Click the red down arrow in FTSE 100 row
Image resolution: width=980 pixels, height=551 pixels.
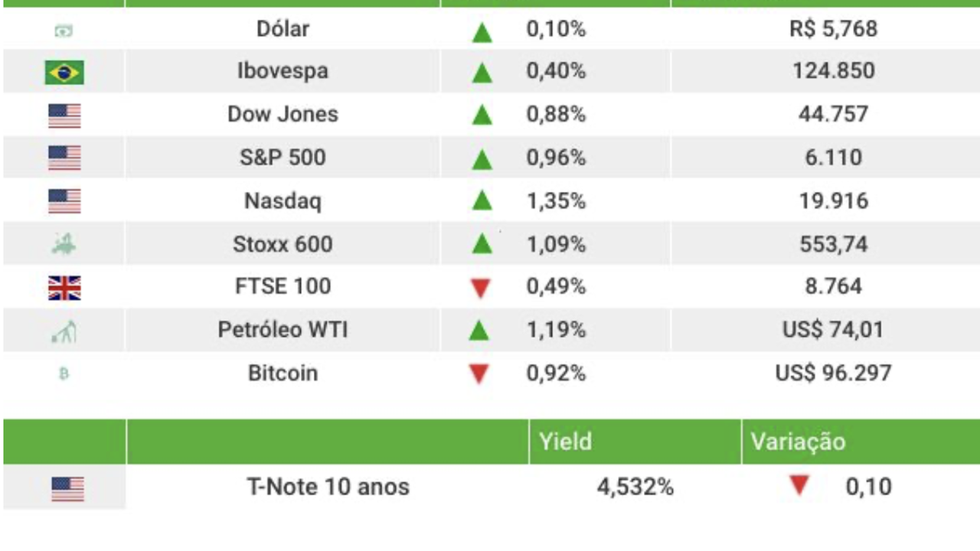[x=481, y=289]
